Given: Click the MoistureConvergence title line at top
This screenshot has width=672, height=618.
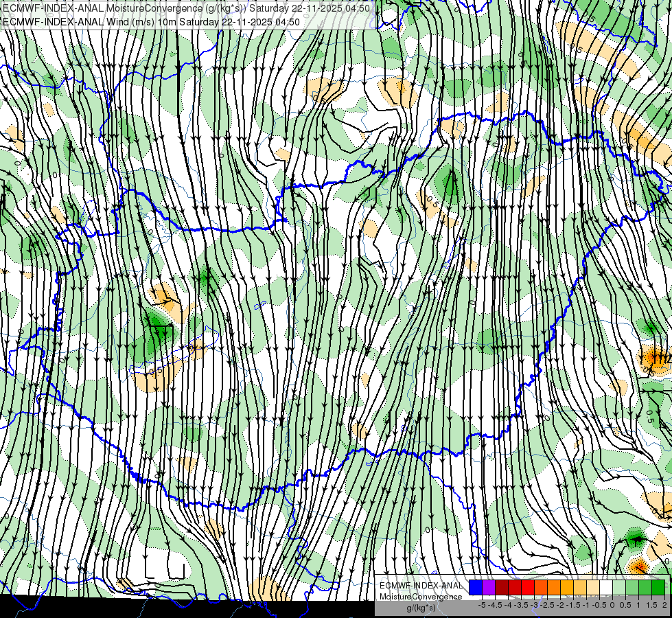Looking at the screenshot, I should tap(187, 8).
